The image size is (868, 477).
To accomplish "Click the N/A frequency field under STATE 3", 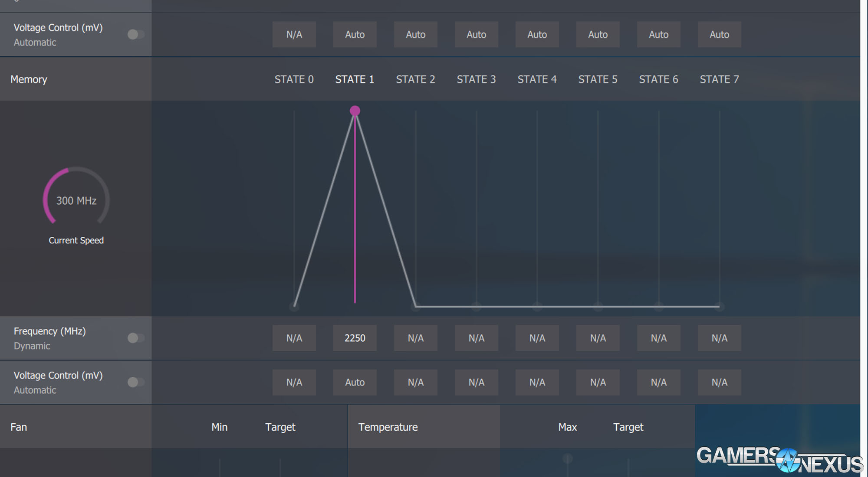I will pyautogui.click(x=476, y=338).
